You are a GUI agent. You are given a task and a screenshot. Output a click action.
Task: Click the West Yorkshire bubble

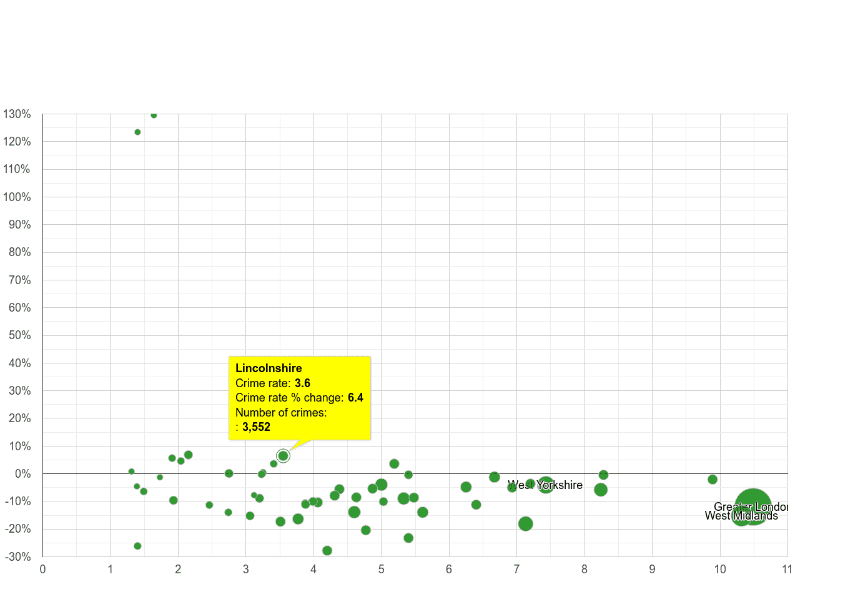[x=546, y=485]
